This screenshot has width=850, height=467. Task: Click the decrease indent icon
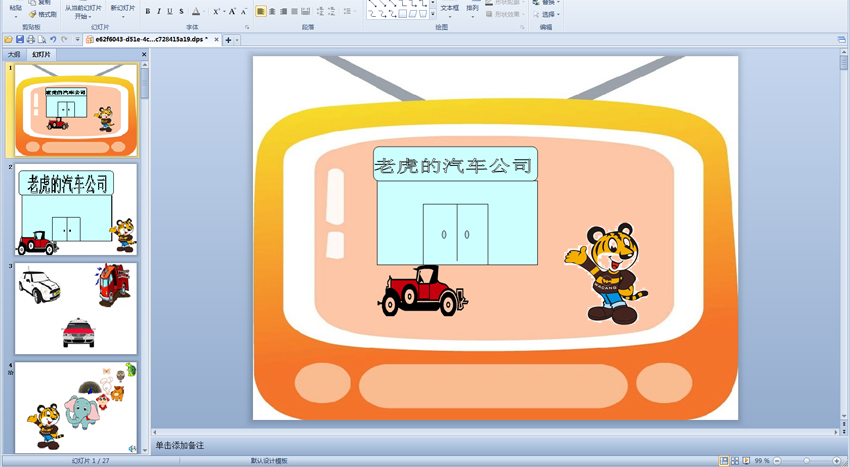click(x=320, y=11)
